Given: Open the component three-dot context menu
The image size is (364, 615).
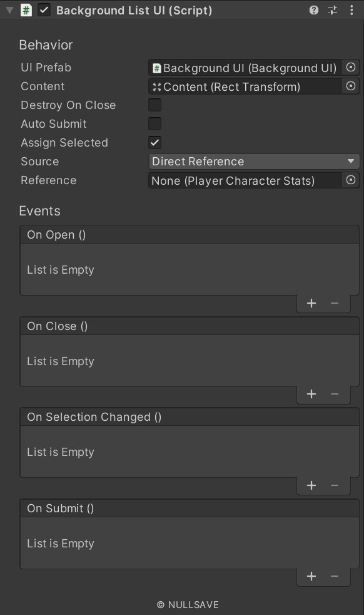Looking at the screenshot, I should point(351,10).
